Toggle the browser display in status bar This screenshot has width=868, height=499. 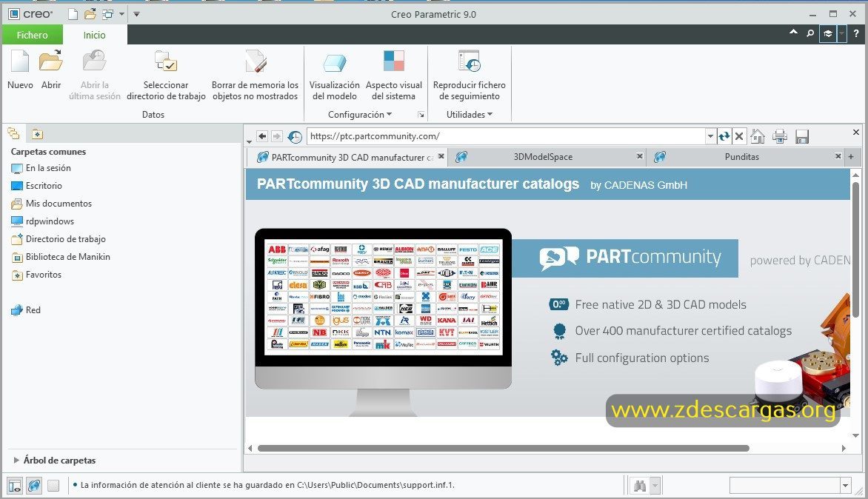[x=34, y=486]
